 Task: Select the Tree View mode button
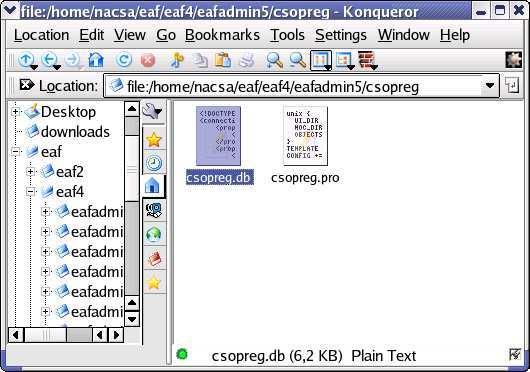pyautogui.click(x=343, y=60)
